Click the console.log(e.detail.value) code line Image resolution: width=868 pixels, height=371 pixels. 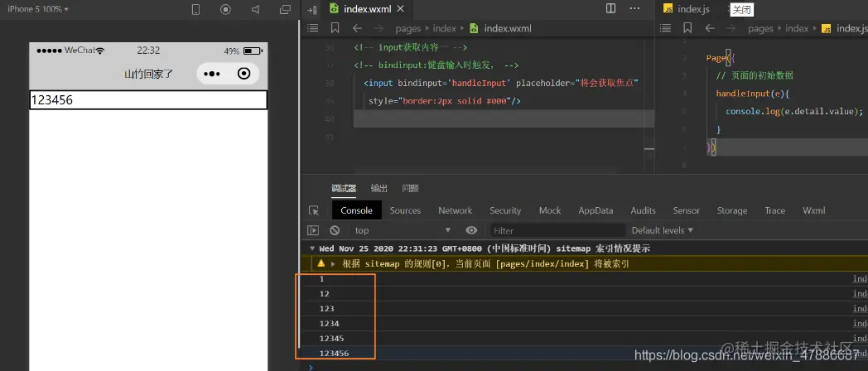coord(794,111)
